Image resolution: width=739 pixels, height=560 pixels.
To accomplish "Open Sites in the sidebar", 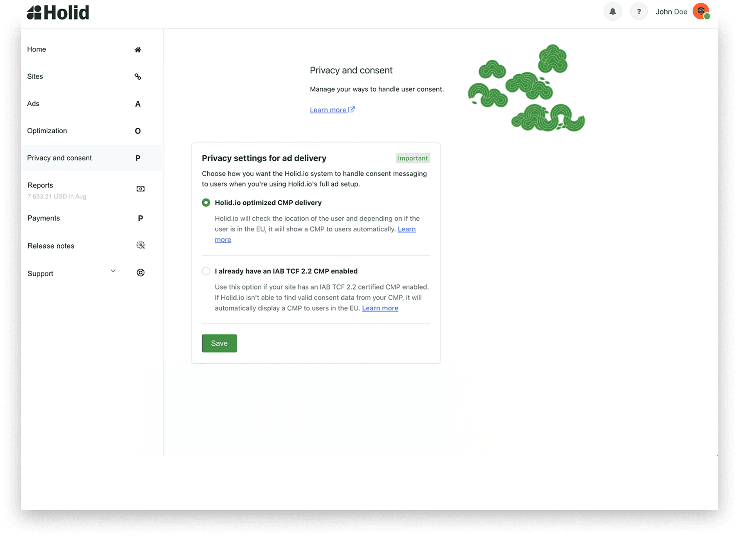I will pos(35,76).
